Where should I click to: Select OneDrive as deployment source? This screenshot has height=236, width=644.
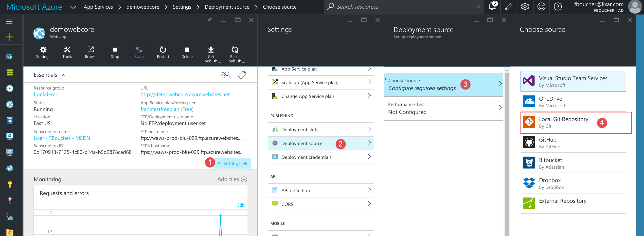tap(573, 102)
